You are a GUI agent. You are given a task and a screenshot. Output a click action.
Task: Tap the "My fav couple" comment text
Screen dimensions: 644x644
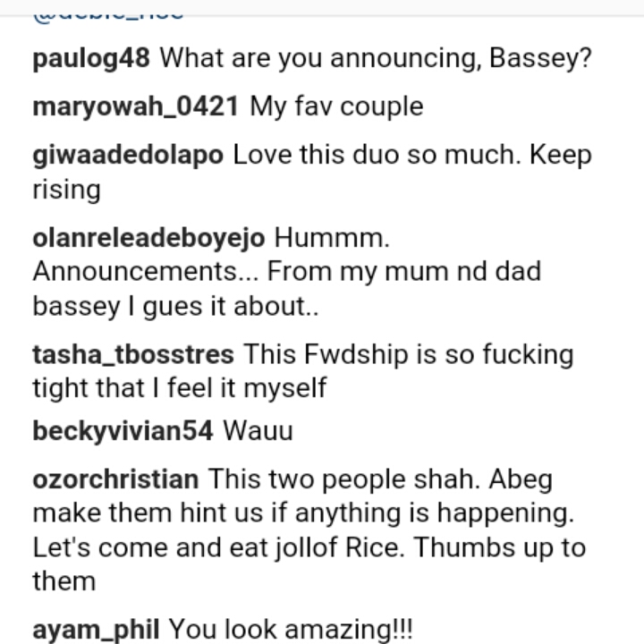tap(336, 107)
